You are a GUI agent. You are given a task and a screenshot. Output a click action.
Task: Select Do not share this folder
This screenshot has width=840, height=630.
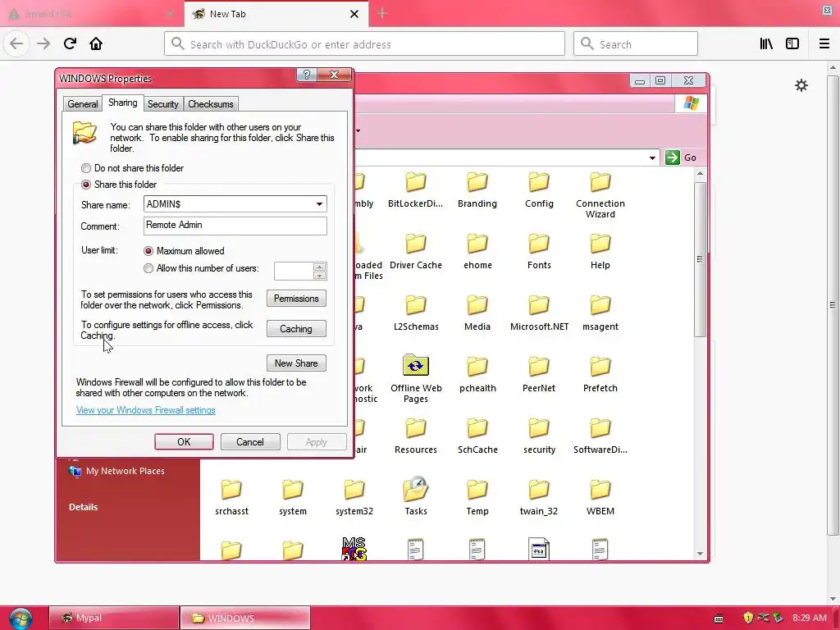132,168
